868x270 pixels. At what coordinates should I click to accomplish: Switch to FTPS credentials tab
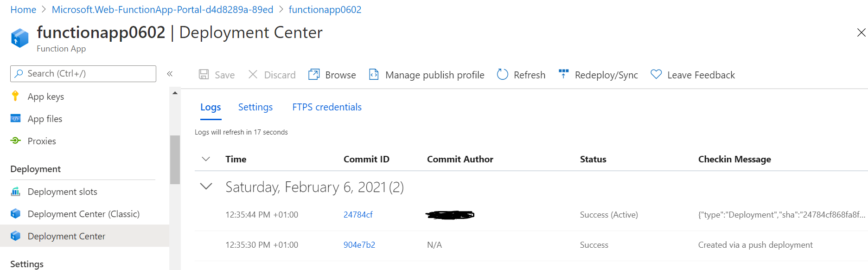(326, 107)
